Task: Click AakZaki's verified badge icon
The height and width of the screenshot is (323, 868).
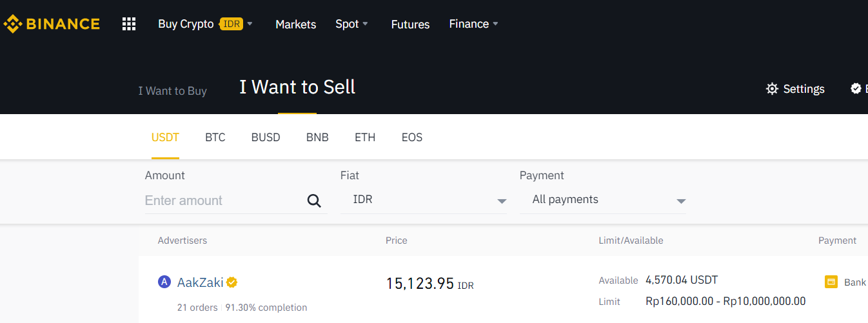Action: point(232,282)
